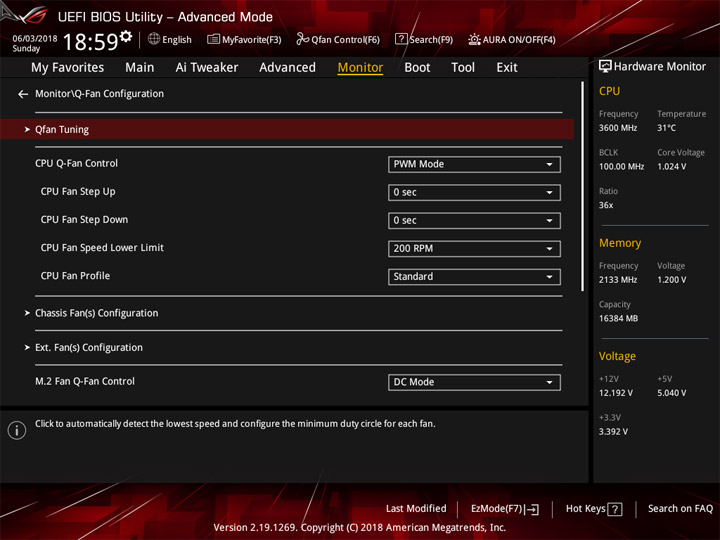The width and height of the screenshot is (720, 540).
Task: Click the 3.392 V reading
Action: click(613, 432)
